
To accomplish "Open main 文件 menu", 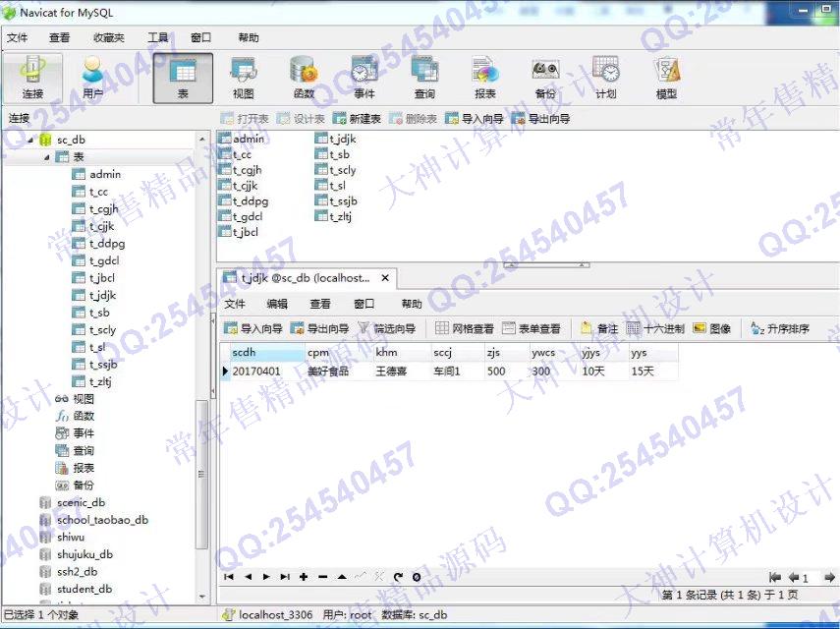I will tap(17, 37).
